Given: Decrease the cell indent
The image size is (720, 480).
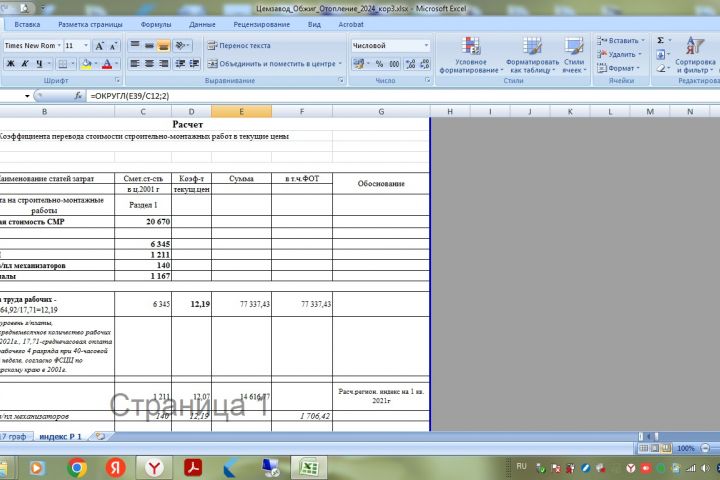Looking at the screenshot, I should tap(180, 64).
